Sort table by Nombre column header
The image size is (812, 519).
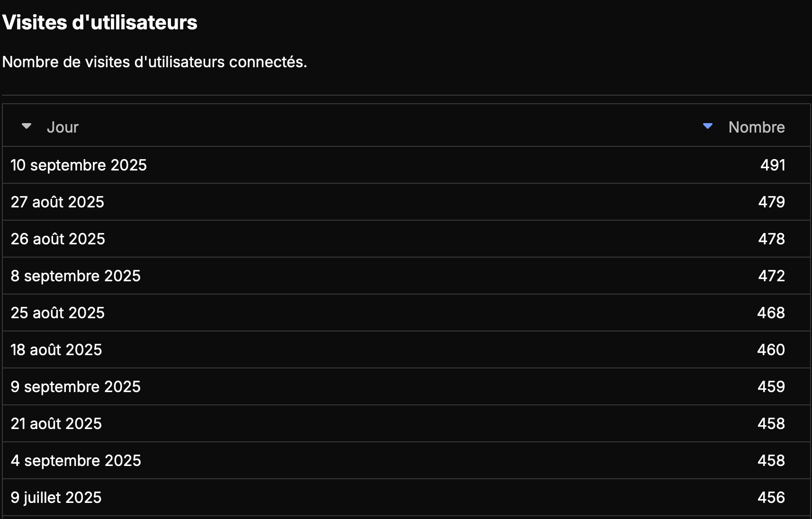coord(757,127)
